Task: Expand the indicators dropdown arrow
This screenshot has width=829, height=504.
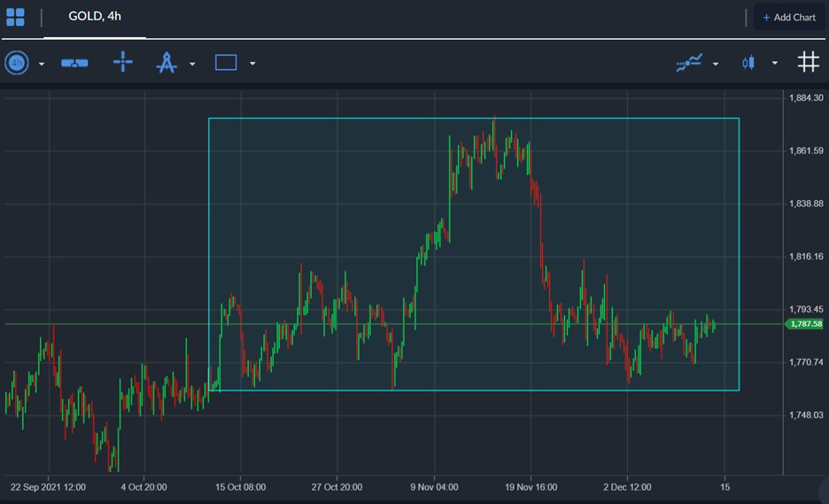Action: [x=716, y=64]
